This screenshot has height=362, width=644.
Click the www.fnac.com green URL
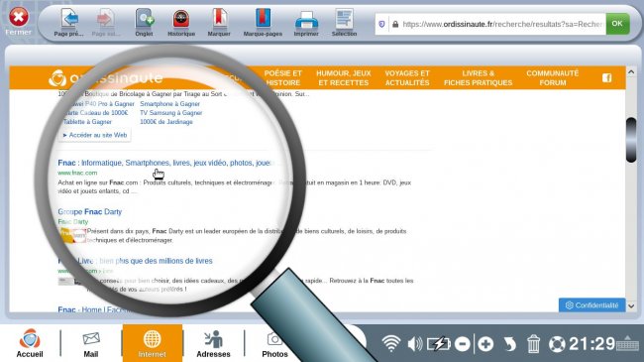point(77,173)
